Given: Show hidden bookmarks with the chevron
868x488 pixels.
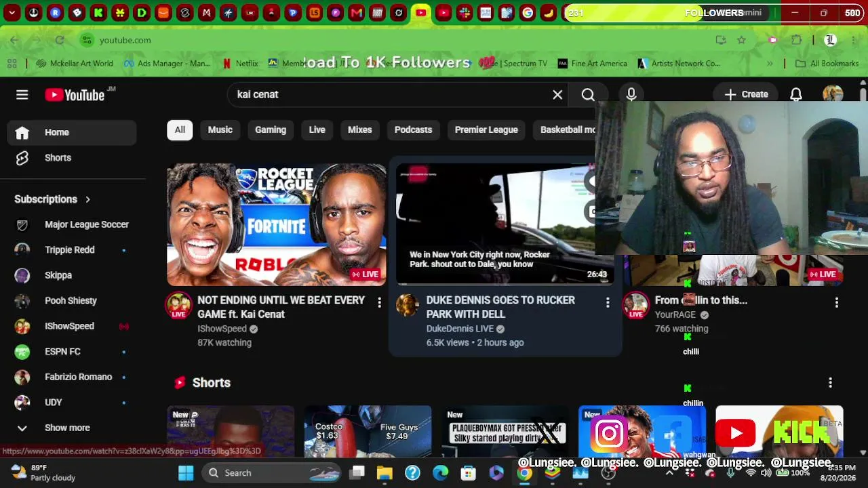Looking at the screenshot, I should click(x=770, y=64).
